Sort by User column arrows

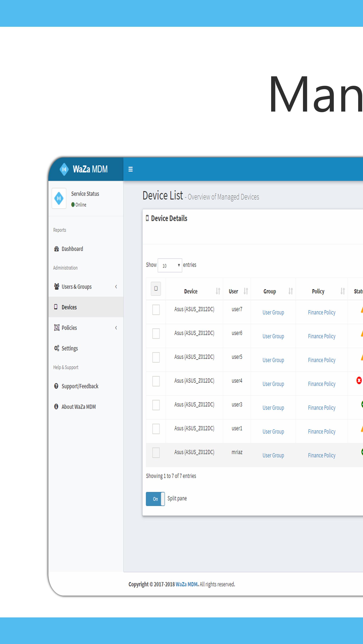[x=246, y=291]
